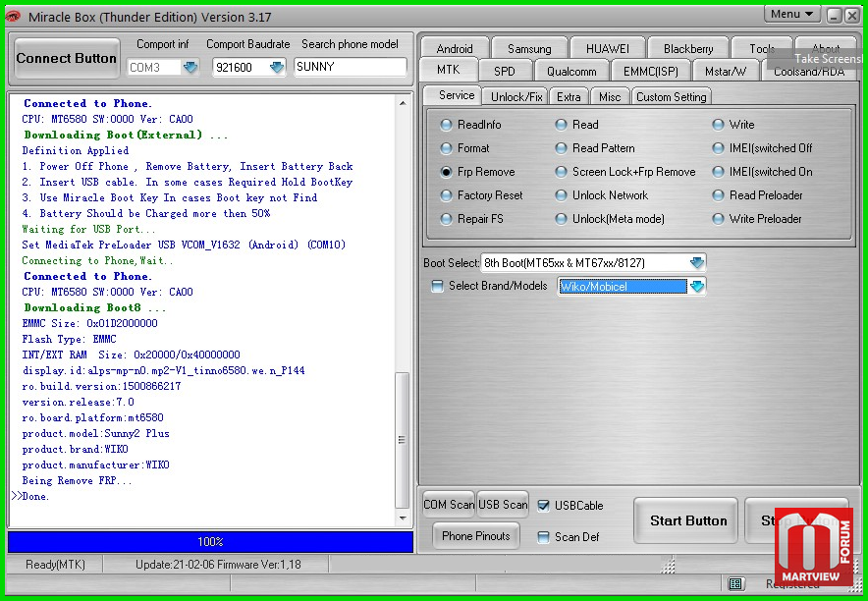Image resolution: width=868 pixels, height=601 pixels.
Task: Click the "Being Remove FRP..." log line
Action: coord(77,480)
